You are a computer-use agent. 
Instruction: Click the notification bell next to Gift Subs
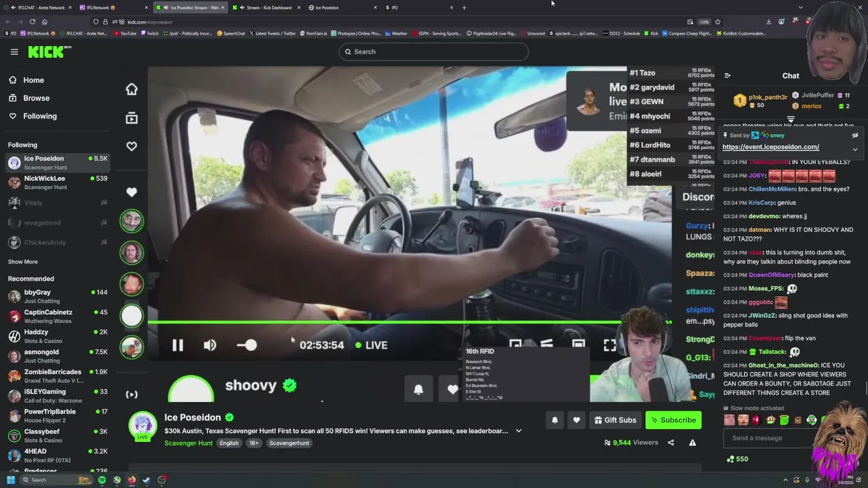(x=555, y=420)
